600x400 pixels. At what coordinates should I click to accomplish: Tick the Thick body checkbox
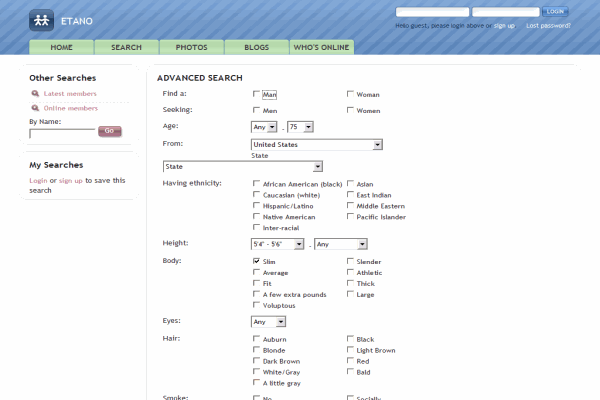350,283
